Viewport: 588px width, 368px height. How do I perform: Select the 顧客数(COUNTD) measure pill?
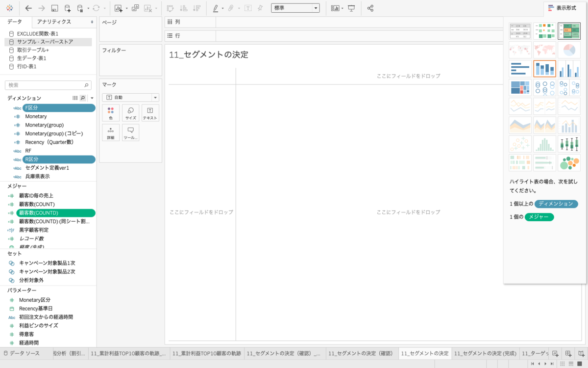56,213
